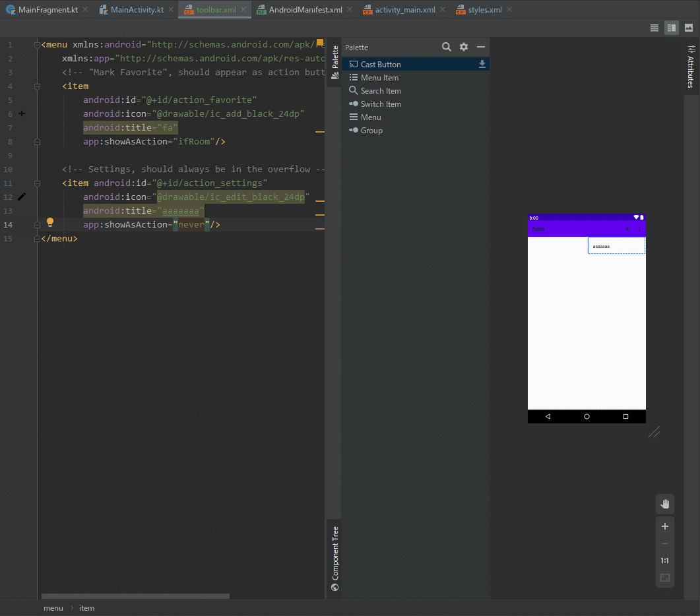
Task: Hide the Palette panel with the minimize icon
Action: (481, 47)
